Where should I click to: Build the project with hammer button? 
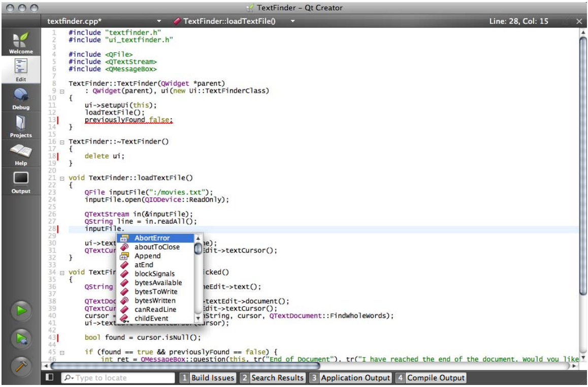pyautogui.click(x=21, y=366)
